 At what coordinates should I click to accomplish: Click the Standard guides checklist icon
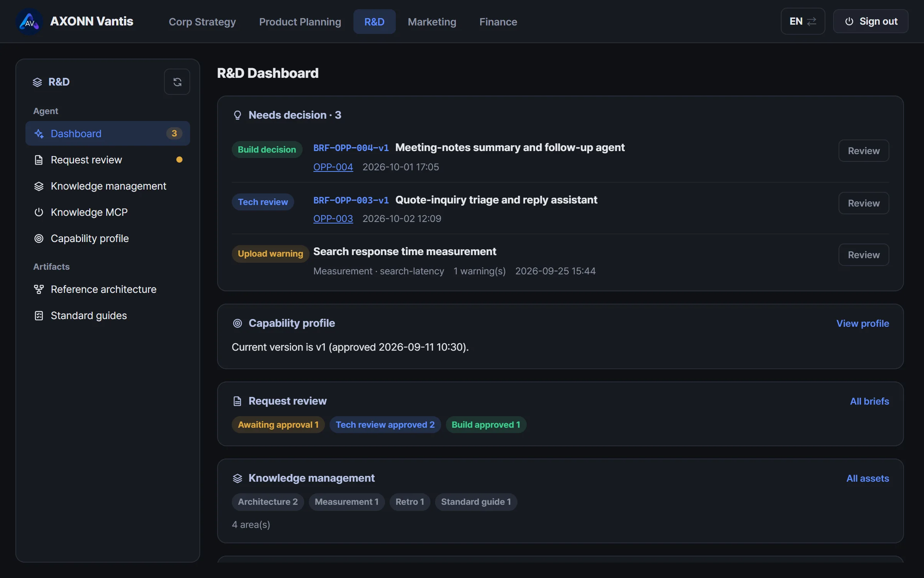click(39, 316)
